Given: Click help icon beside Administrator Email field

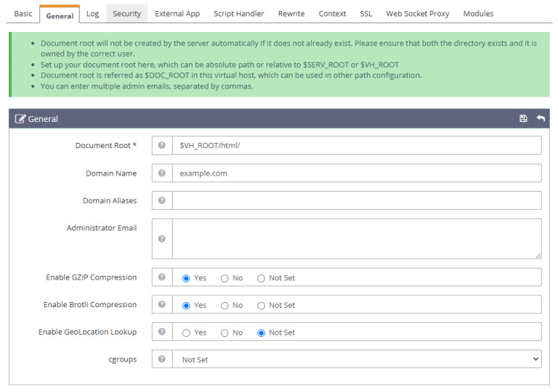Looking at the screenshot, I should click(x=161, y=239).
